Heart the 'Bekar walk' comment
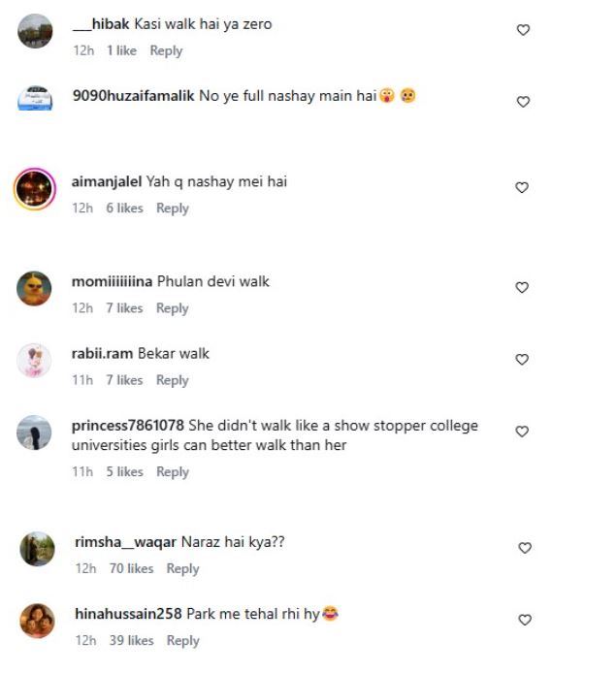This screenshot has width=616, height=673. 523,360
